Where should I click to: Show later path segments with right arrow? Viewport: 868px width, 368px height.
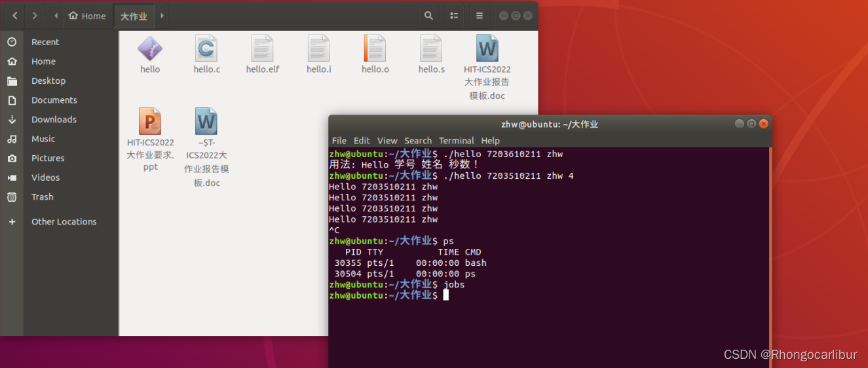[162, 16]
